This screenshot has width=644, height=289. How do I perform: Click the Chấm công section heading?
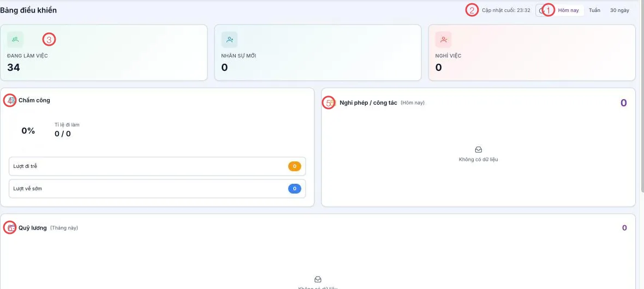(x=34, y=100)
